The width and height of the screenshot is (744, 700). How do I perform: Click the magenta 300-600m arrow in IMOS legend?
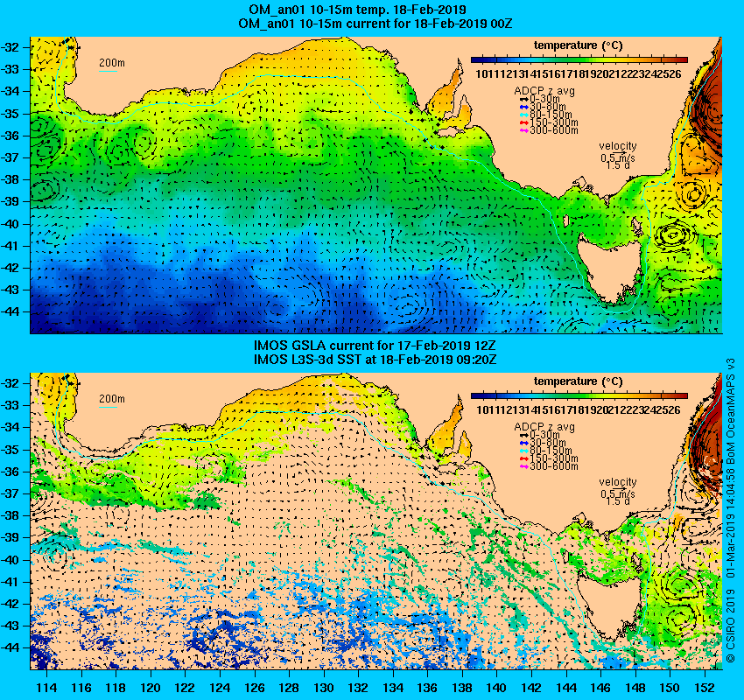[523, 466]
